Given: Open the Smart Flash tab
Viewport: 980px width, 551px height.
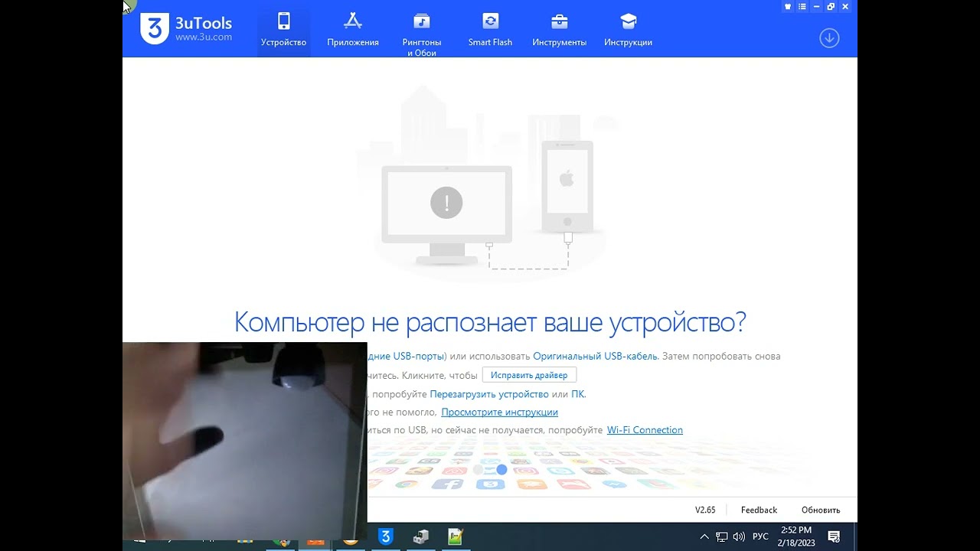Looking at the screenshot, I should coord(490,31).
